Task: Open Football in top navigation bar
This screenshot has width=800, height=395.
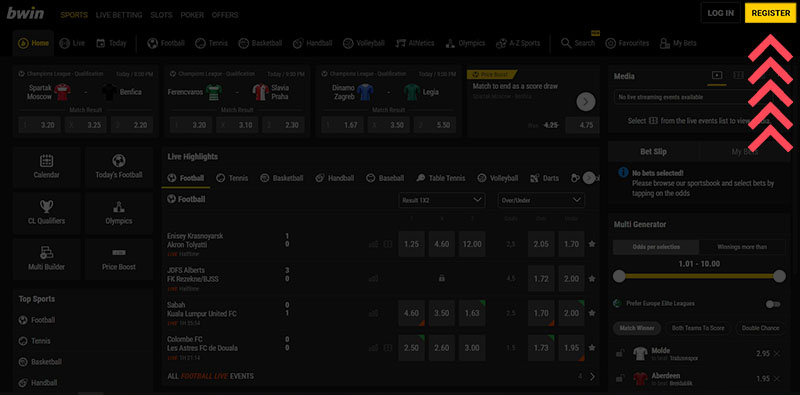Action: 166,43
